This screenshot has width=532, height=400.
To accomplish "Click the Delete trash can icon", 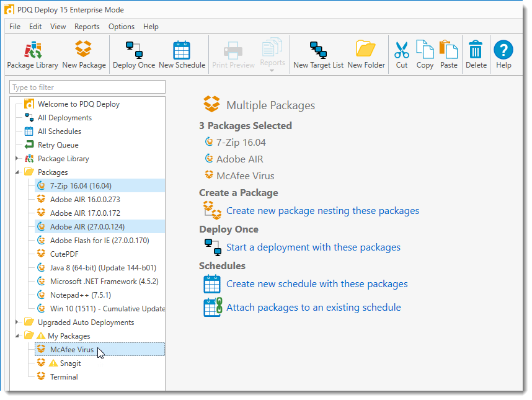I will point(476,55).
